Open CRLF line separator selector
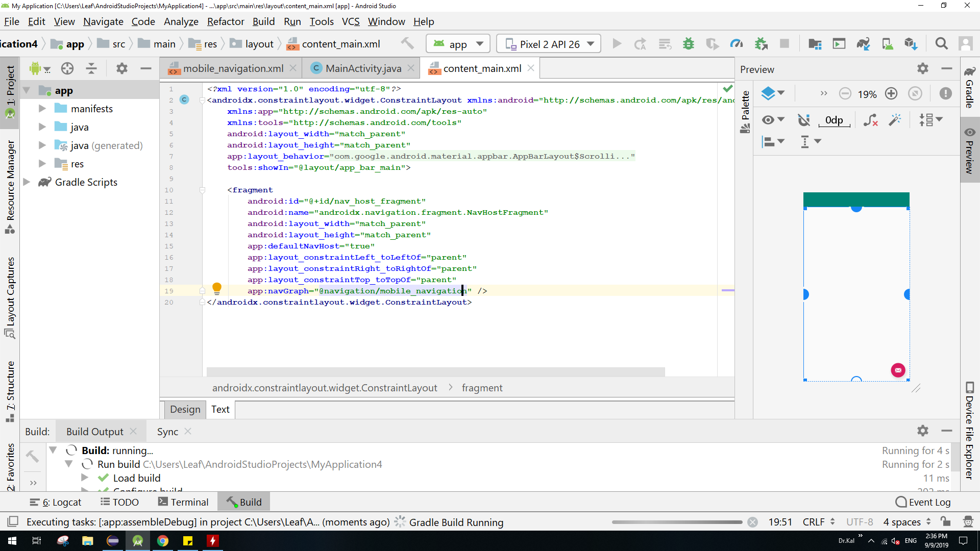 (818, 522)
